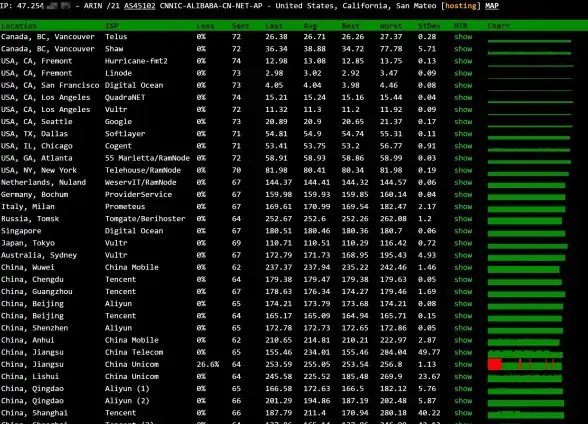Click the Vancouver Shaw latency chart

click(530, 52)
